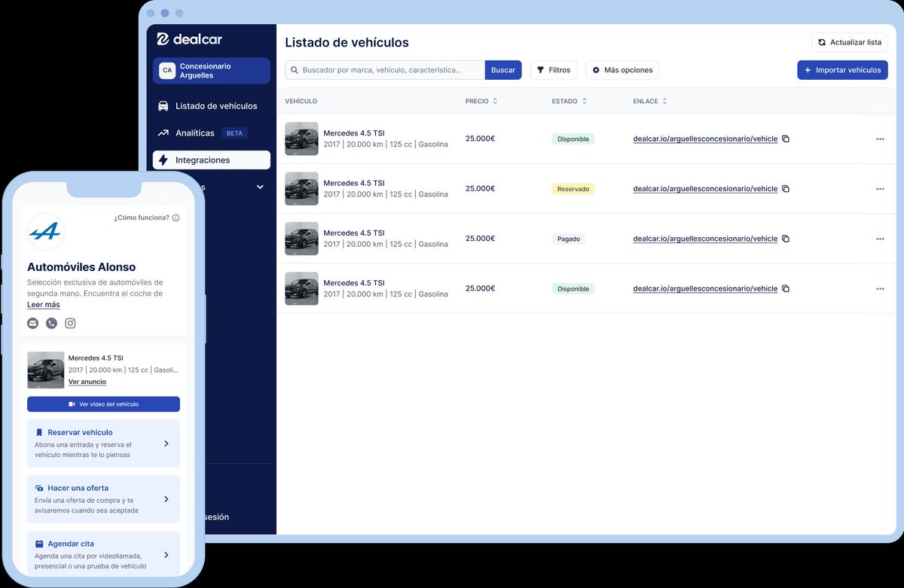
Task: Click the Pagado status badge
Action: pyautogui.click(x=569, y=239)
